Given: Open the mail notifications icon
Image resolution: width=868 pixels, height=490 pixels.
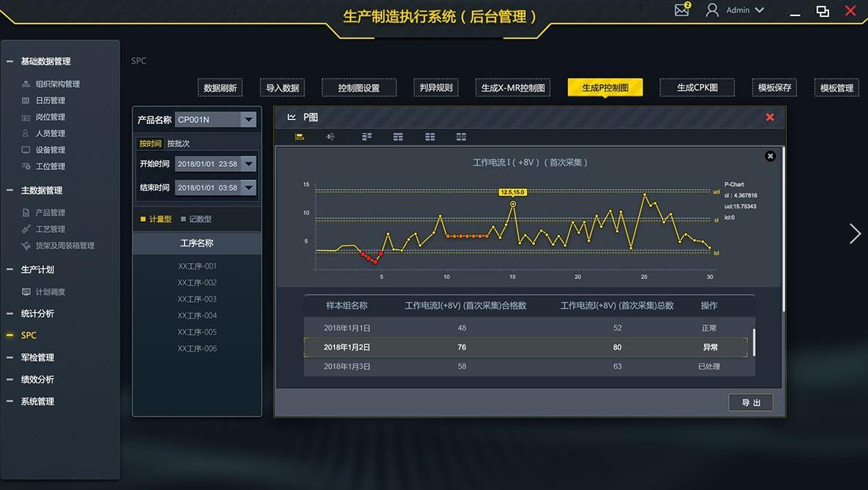Looking at the screenshot, I should point(682,10).
